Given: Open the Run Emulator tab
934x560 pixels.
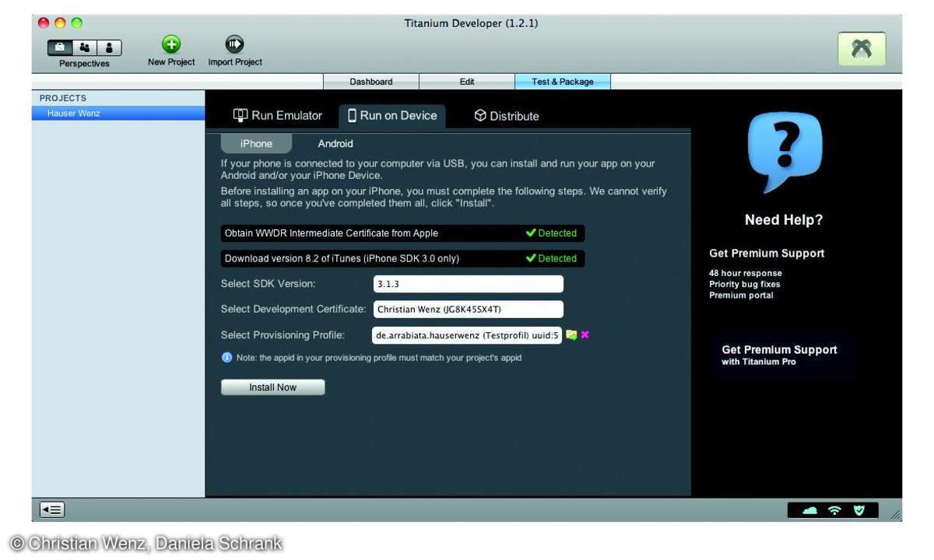Looking at the screenshot, I should tap(278, 116).
